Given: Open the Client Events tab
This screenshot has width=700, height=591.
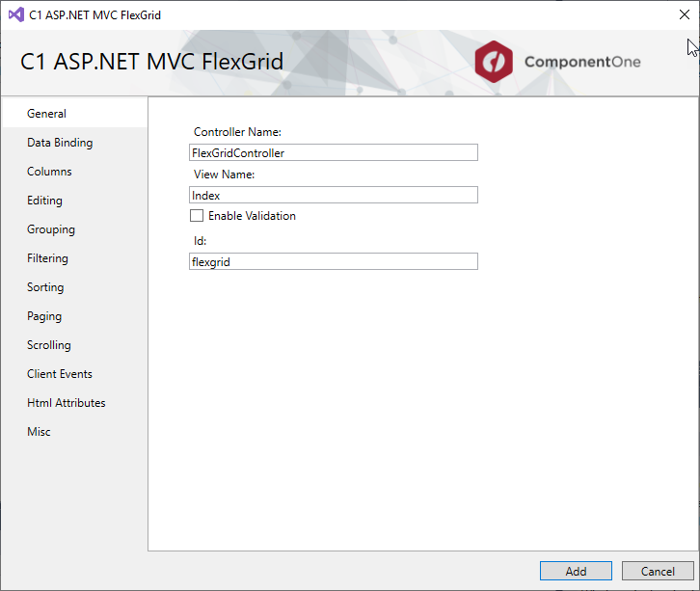Looking at the screenshot, I should tap(60, 374).
